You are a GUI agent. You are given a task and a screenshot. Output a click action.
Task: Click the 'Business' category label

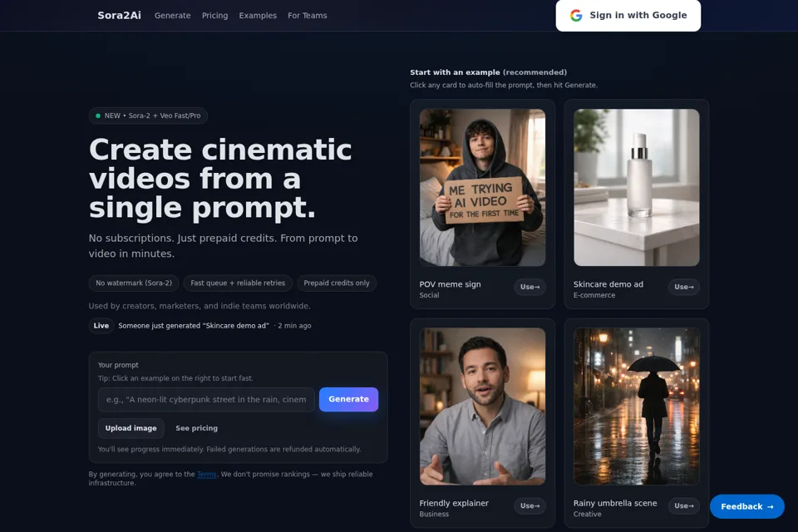(x=434, y=515)
